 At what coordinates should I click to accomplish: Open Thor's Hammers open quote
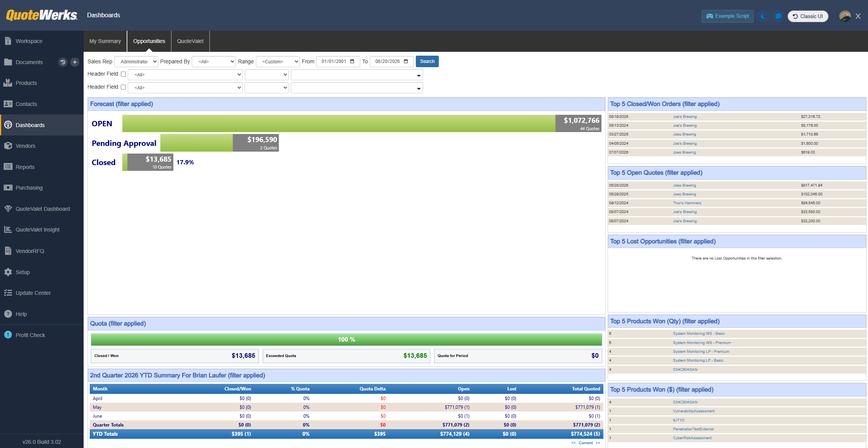click(687, 203)
